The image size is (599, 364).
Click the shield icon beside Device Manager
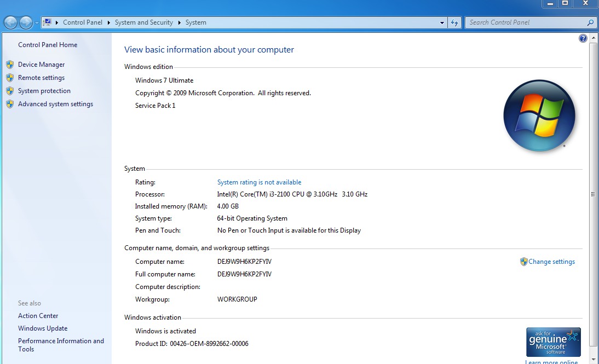(10, 65)
